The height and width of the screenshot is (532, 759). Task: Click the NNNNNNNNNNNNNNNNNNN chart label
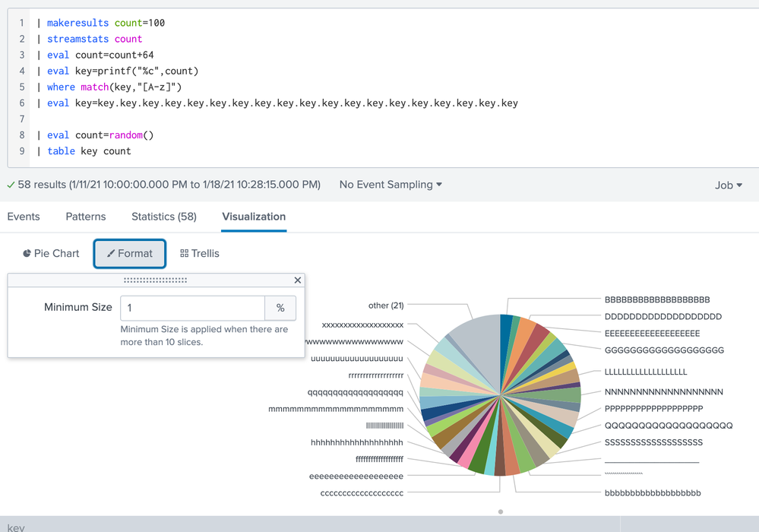(663, 391)
